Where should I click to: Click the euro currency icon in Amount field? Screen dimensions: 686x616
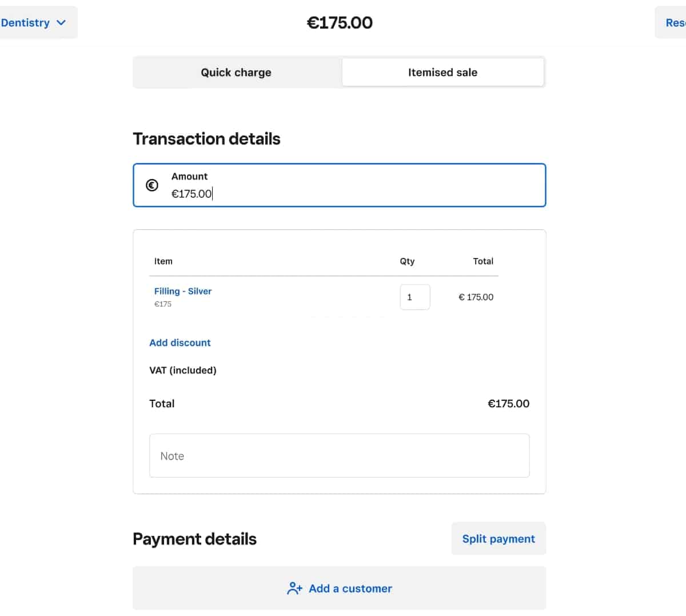[x=152, y=185]
